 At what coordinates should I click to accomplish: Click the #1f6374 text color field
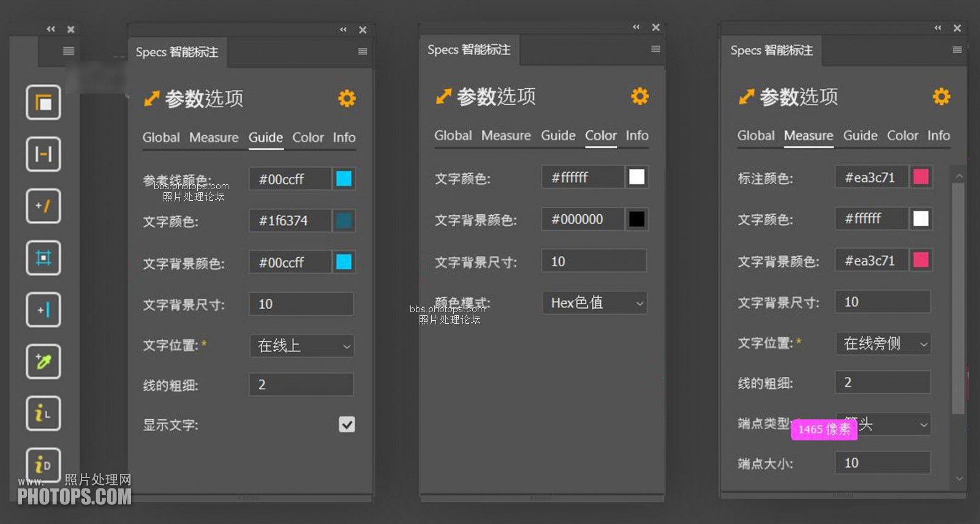290,220
